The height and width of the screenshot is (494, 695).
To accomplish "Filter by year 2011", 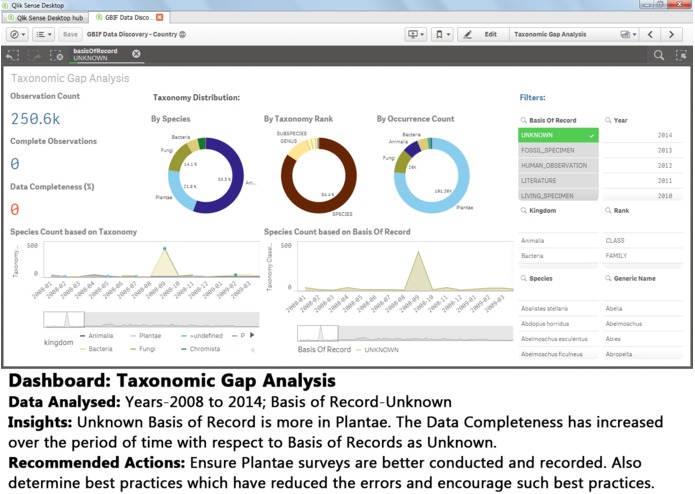I will (643, 180).
